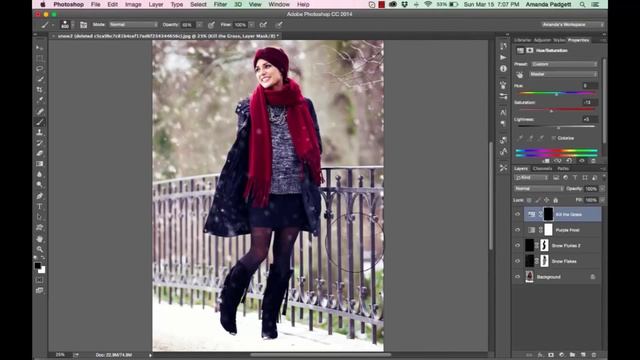Select the Hand tool
The width and height of the screenshot is (640, 360).
click(40, 238)
